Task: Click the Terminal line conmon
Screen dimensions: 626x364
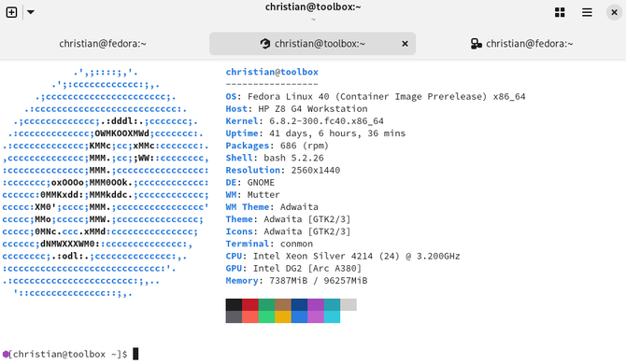Action: pyautogui.click(x=269, y=244)
